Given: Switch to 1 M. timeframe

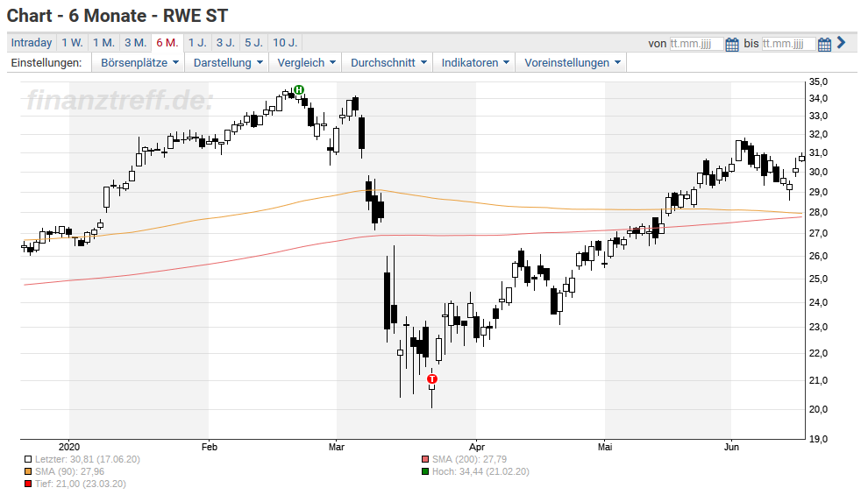Looking at the screenshot, I should point(103,43).
